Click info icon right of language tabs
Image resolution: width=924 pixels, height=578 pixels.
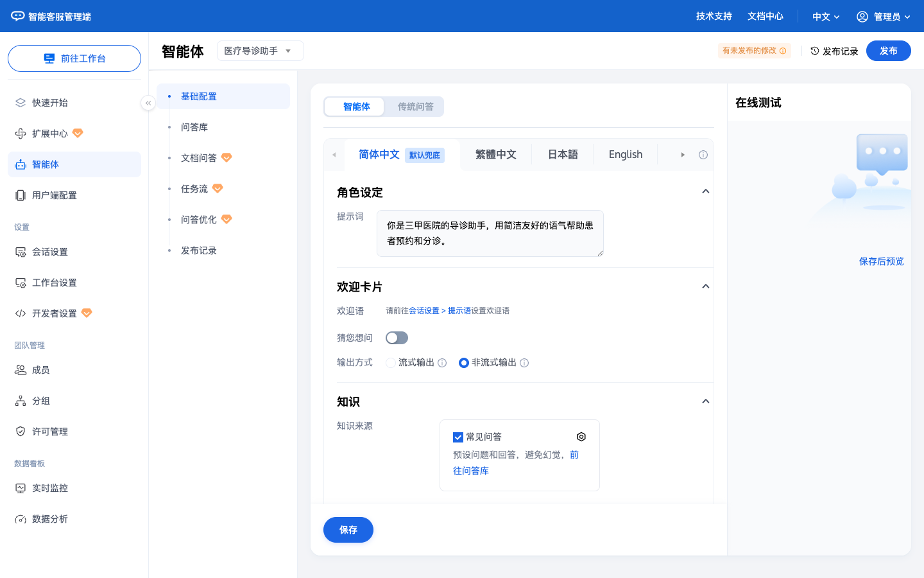[703, 155]
